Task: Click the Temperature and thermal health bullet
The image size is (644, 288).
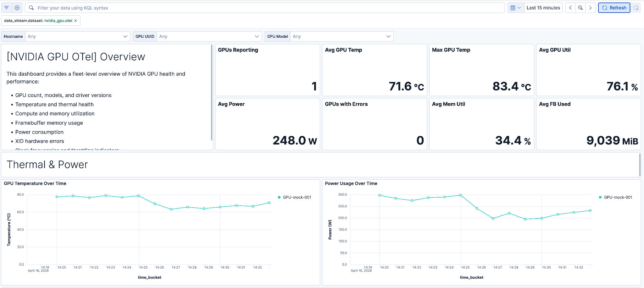Action: pyautogui.click(x=54, y=105)
